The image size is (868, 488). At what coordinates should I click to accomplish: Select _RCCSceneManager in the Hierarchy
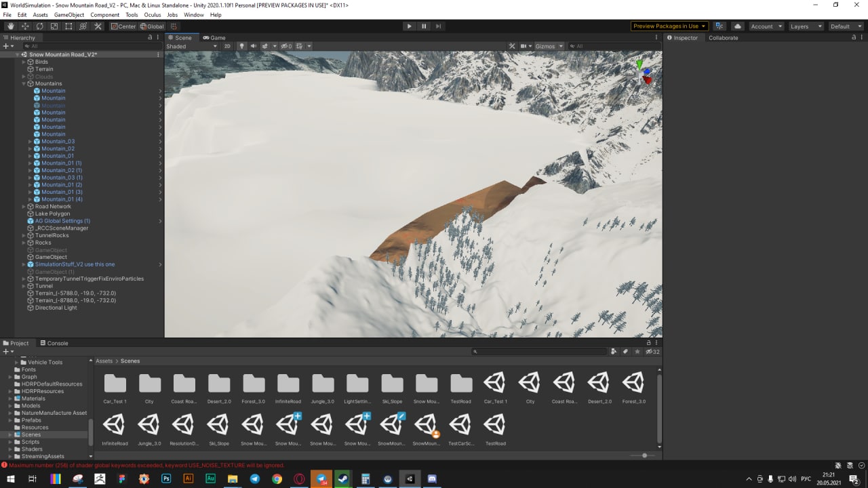pos(62,228)
